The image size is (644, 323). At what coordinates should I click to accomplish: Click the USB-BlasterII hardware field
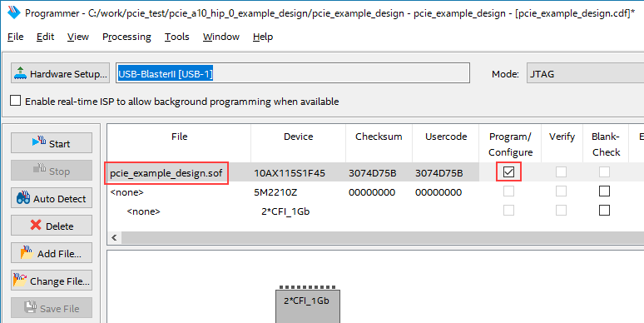(x=292, y=73)
